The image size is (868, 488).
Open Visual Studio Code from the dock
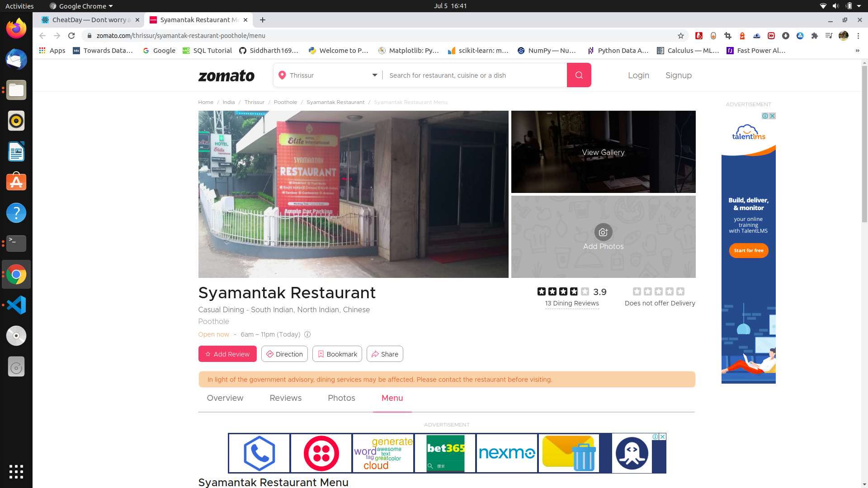(16, 305)
